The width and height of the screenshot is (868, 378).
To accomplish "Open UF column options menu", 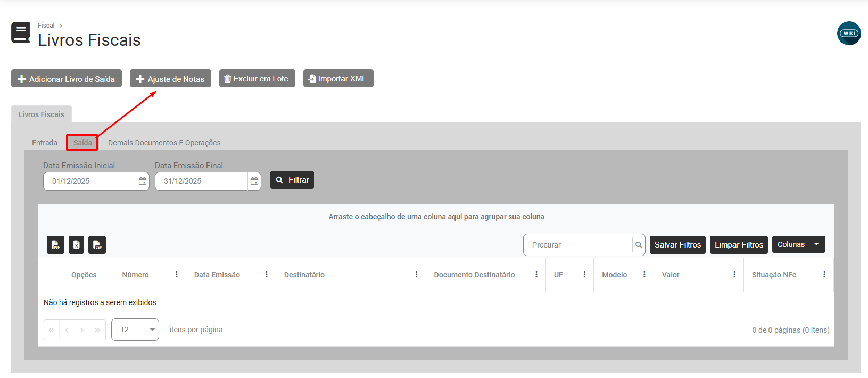I will click(584, 275).
